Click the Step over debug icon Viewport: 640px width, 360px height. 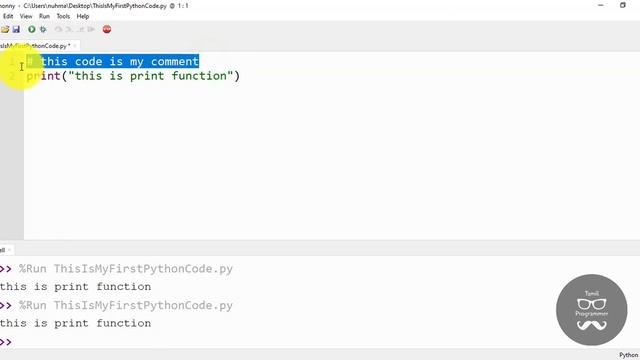tap(59, 29)
